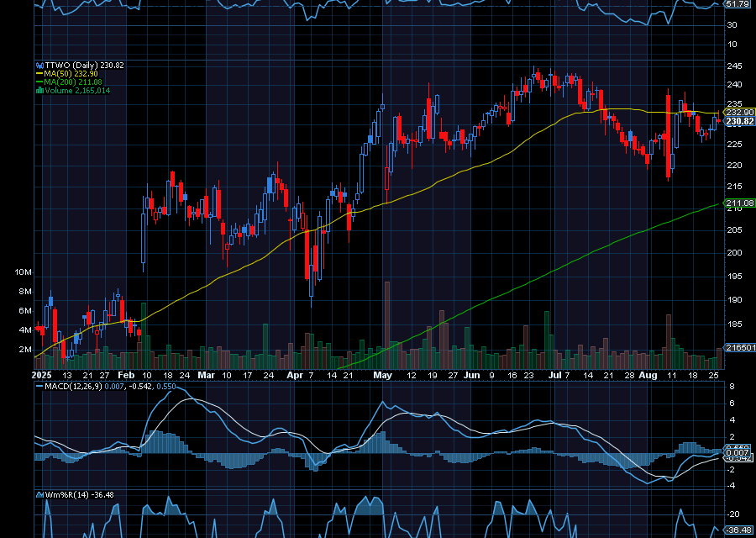The height and width of the screenshot is (538, 756).
Task: Click the Mar month label
Action: [207, 376]
